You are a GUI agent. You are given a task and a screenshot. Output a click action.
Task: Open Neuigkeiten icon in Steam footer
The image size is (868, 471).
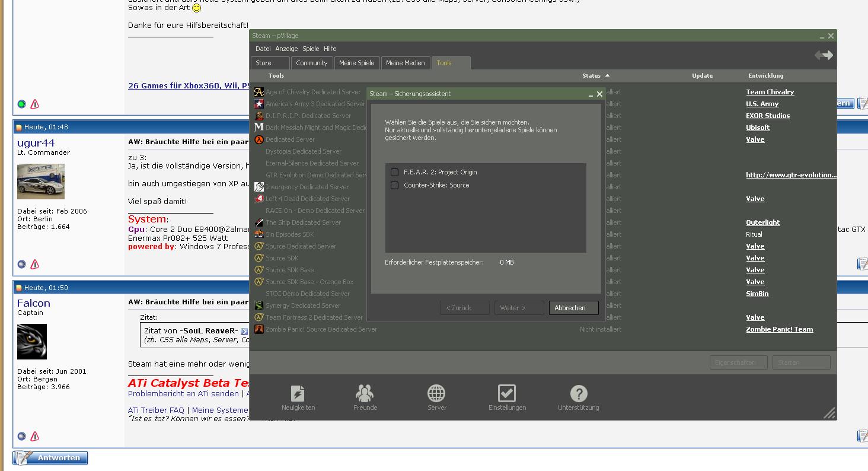coord(298,393)
